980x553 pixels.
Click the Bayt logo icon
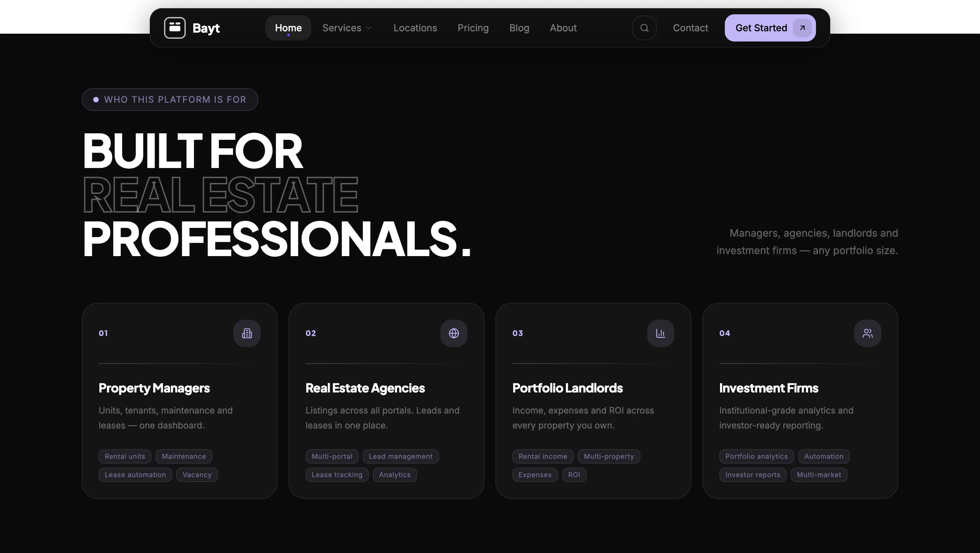175,28
